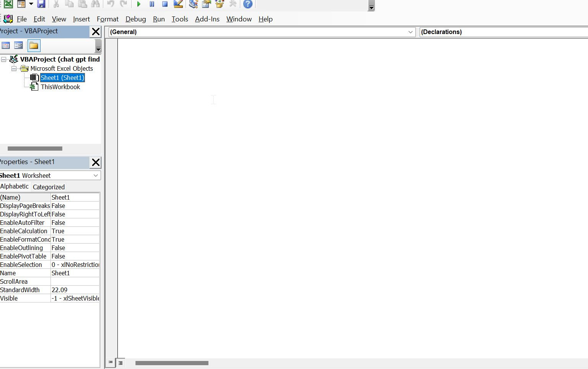The height and width of the screenshot is (369, 588).
Task: Collapse the VBAProject tree node
Action: coord(4,59)
